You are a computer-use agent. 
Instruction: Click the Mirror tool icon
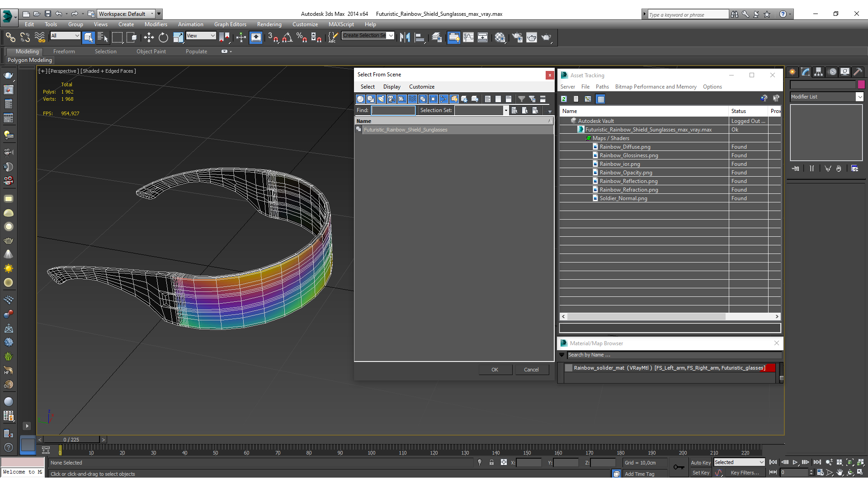[405, 38]
